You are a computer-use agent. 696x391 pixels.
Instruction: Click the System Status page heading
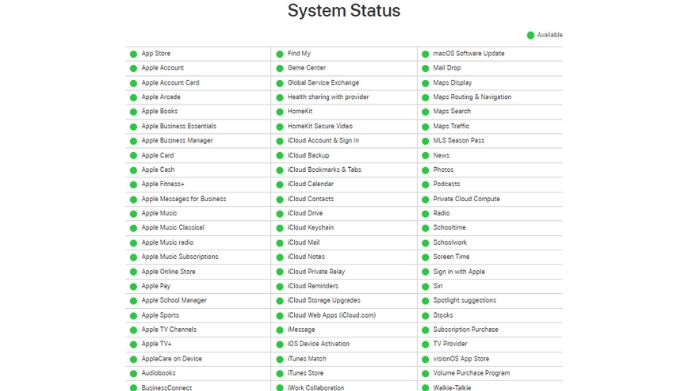tap(344, 11)
